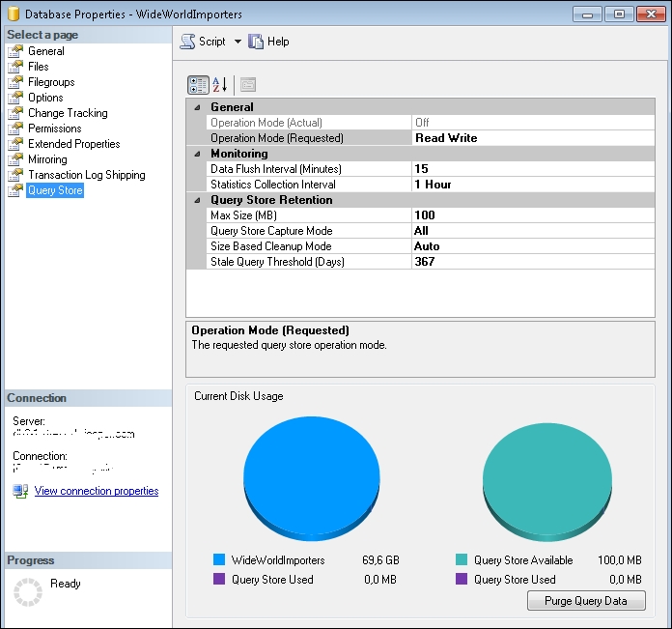Click the 100,0 MB available value
This screenshot has width=672, height=629.
pos(619,560)
